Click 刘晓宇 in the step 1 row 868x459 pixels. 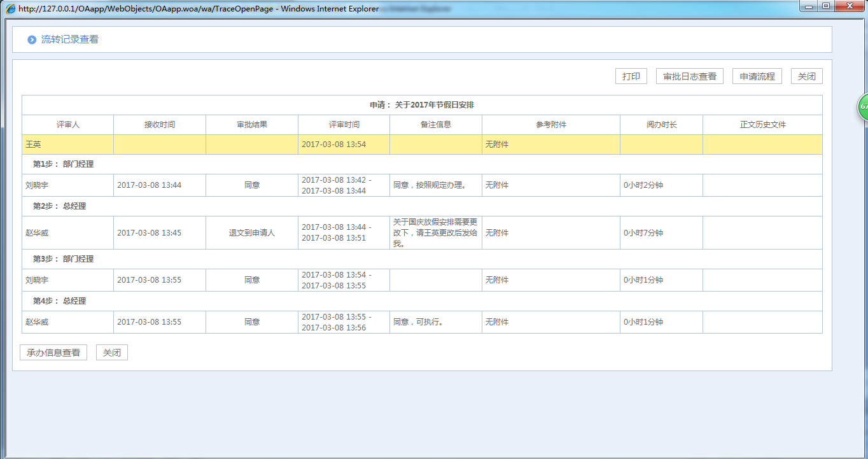pyautogui.click(x=37, y=185)
